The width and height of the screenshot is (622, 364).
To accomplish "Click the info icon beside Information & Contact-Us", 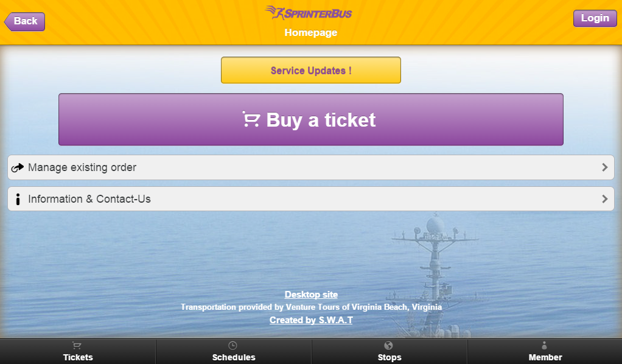I will [18, 199].
